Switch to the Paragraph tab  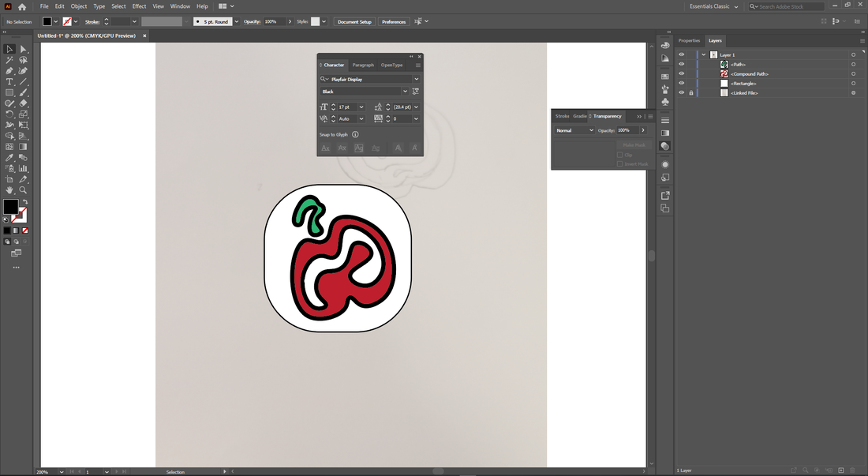pyautogui.click(x=363, y=66)
